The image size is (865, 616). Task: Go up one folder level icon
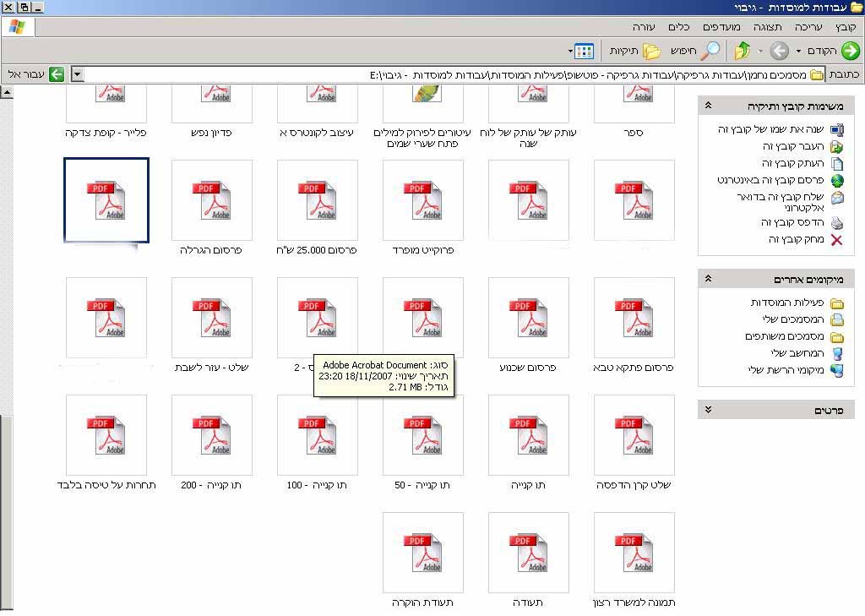point(742,51)
